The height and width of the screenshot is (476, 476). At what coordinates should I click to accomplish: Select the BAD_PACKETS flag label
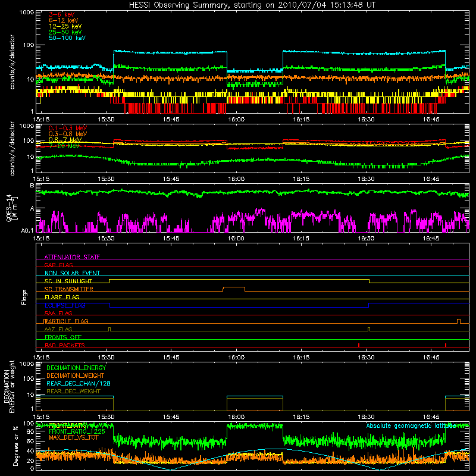point(65,345)
